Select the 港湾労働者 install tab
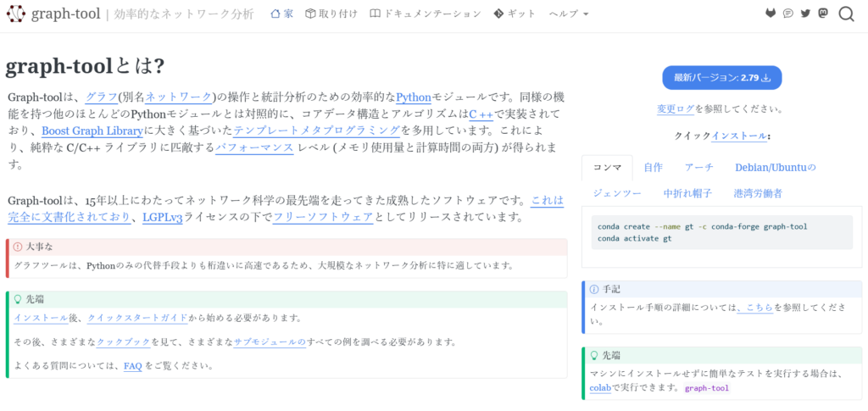Image resolution: width=868 pixels, height=411 pixels. pyautogui.click(x=758, y=193)
